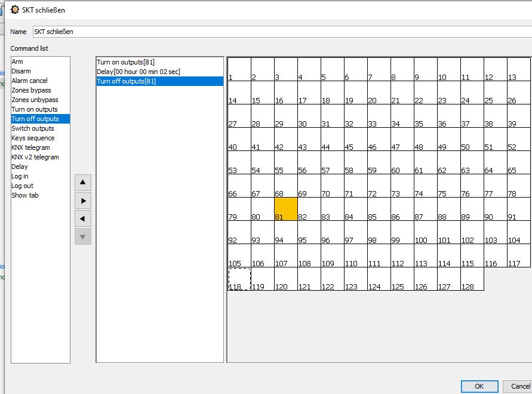Select Show tab in command list

pyautogui.click(x=25, y=195)
